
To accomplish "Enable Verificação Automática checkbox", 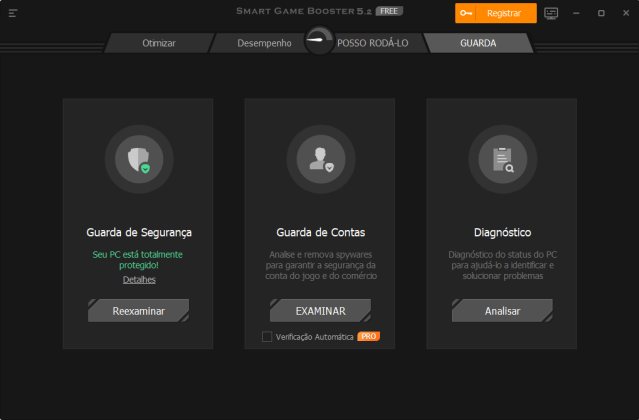I will click(267, 336).
